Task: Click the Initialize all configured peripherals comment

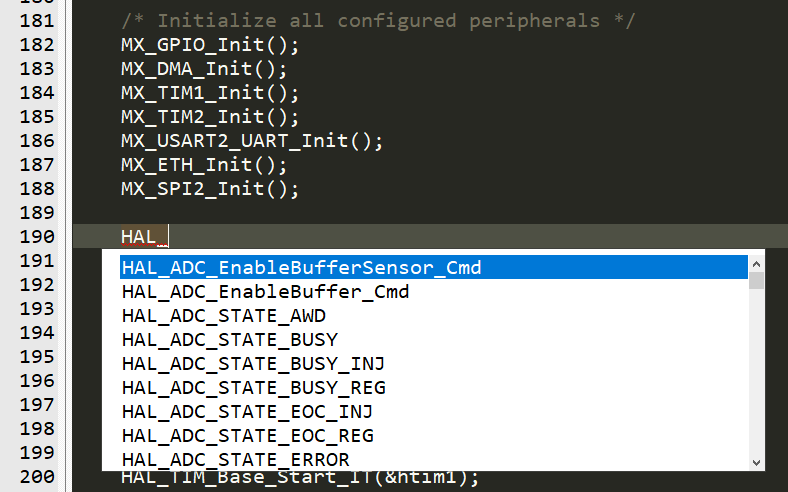Action: pos(378,21)
